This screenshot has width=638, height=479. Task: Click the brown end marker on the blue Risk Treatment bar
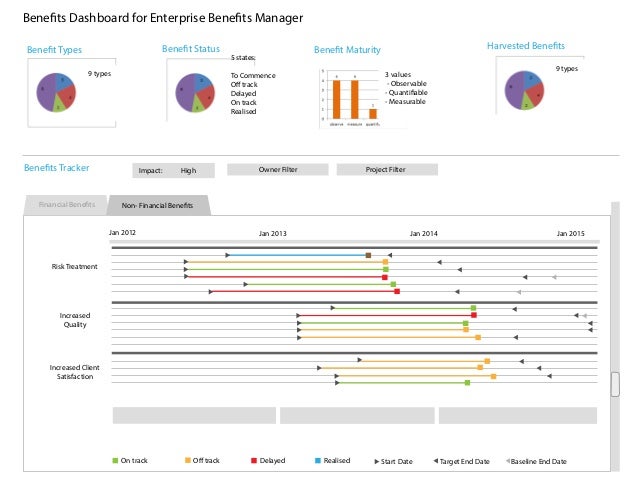coord(368,255)
